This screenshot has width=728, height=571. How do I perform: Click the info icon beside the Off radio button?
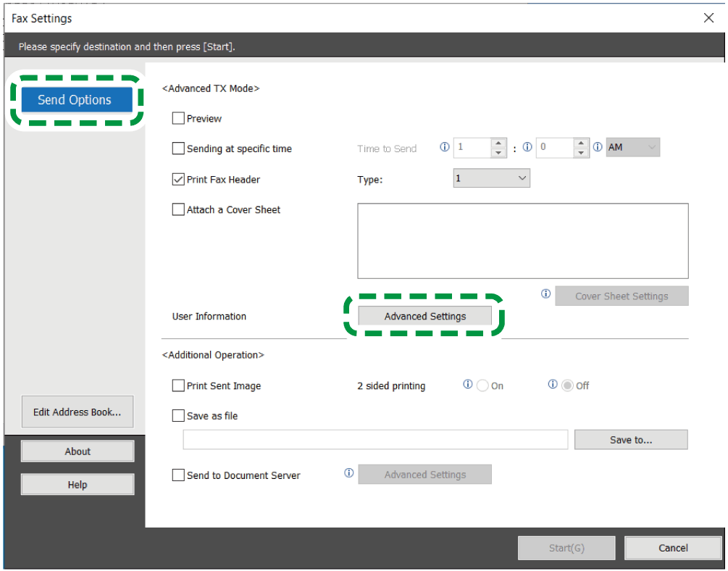click(x=553, y=385)
